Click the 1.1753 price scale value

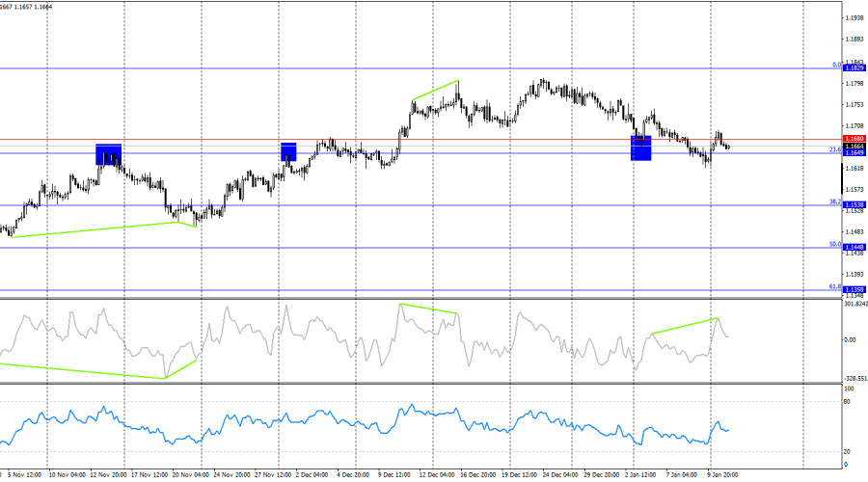tap(854, 104)
